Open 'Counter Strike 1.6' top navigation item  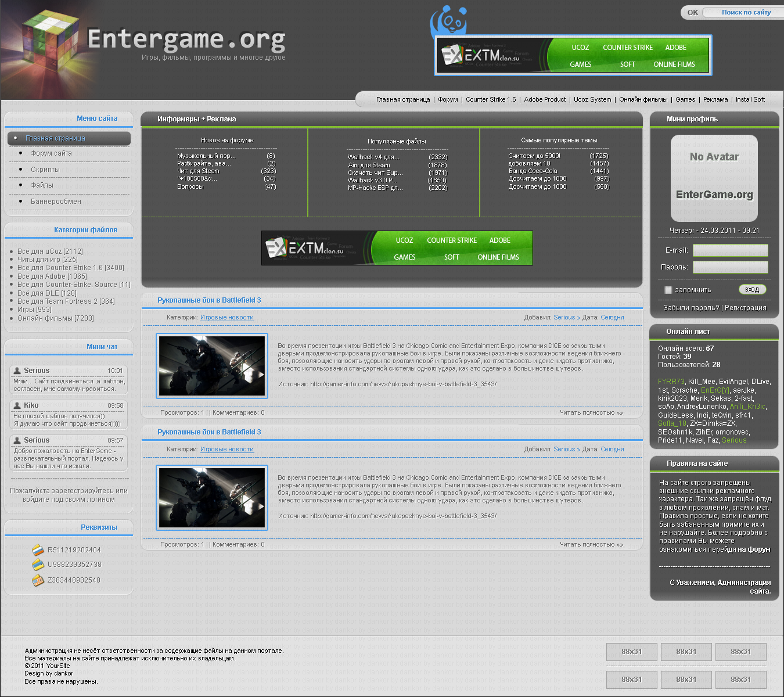click(491, 99)
